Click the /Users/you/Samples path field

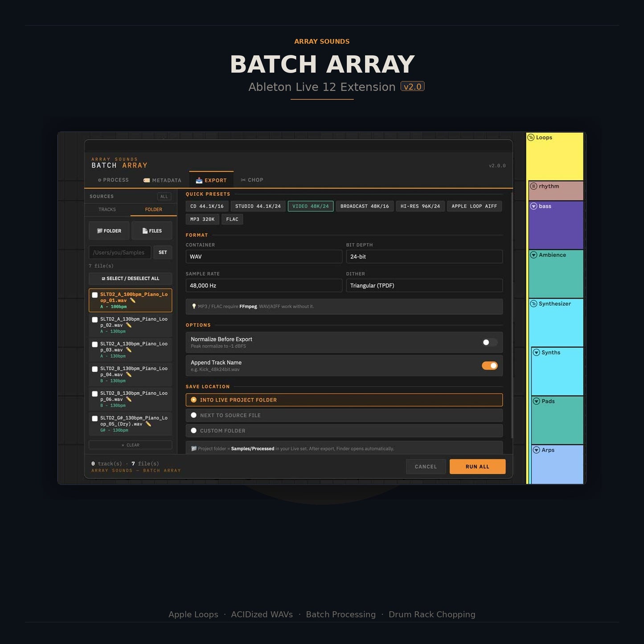pyautogui.click(x=120, y=252)
